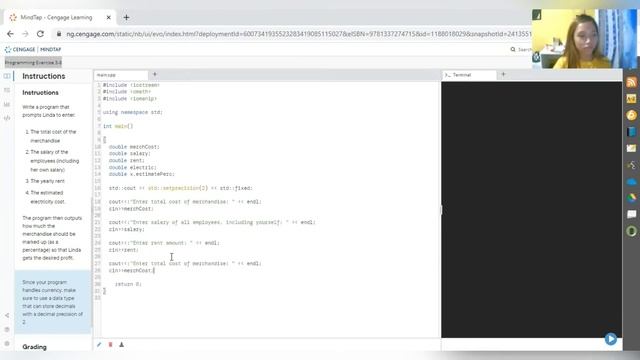Click the 'int main()' code line
The height and width of the screenshot is (360, 640).
pos(118,126)
